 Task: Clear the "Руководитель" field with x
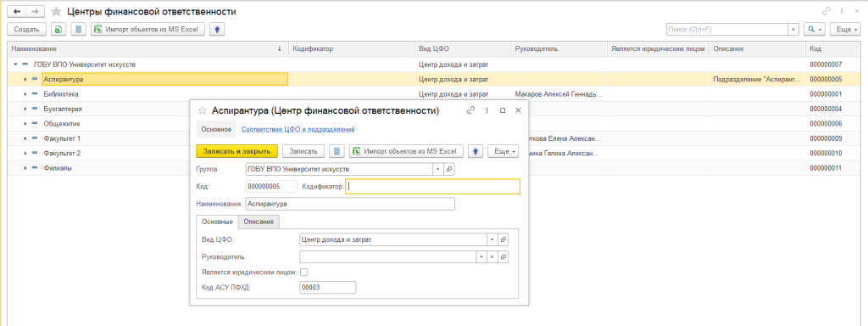coord(492,257)
